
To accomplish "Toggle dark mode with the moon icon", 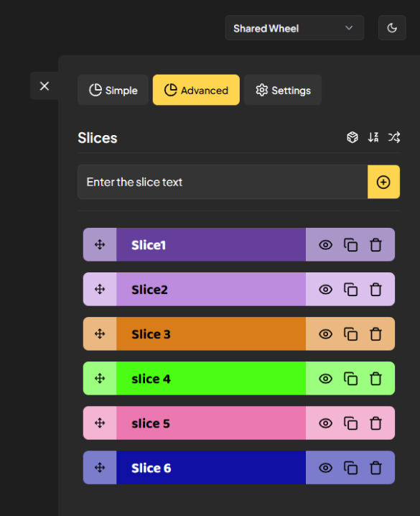I will click(392, 28).
